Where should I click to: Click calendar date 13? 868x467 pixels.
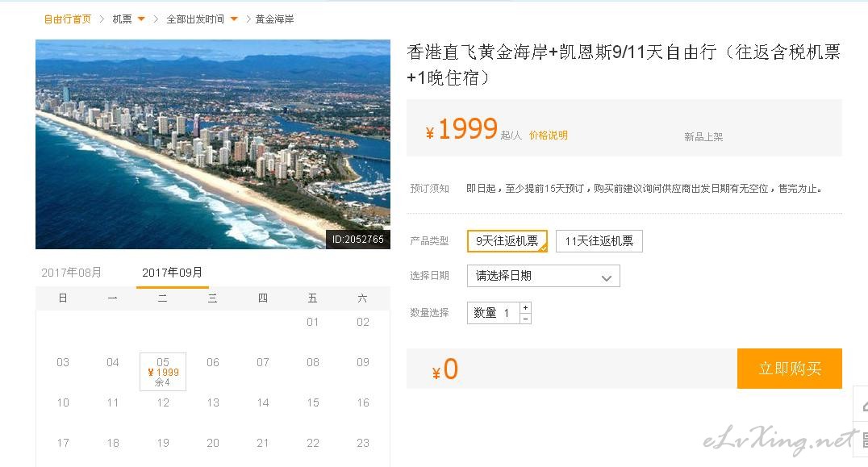click(x=213, y=402)
